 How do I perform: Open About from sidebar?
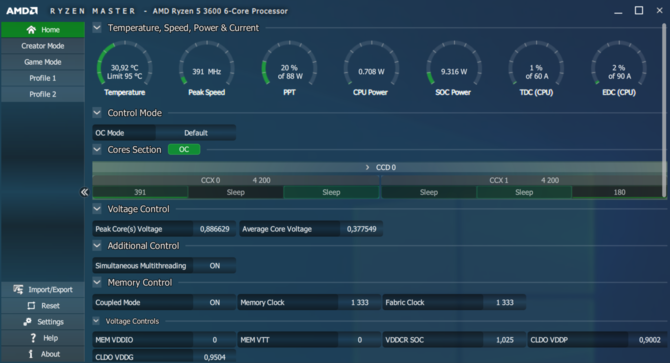(x=43, y=354)
